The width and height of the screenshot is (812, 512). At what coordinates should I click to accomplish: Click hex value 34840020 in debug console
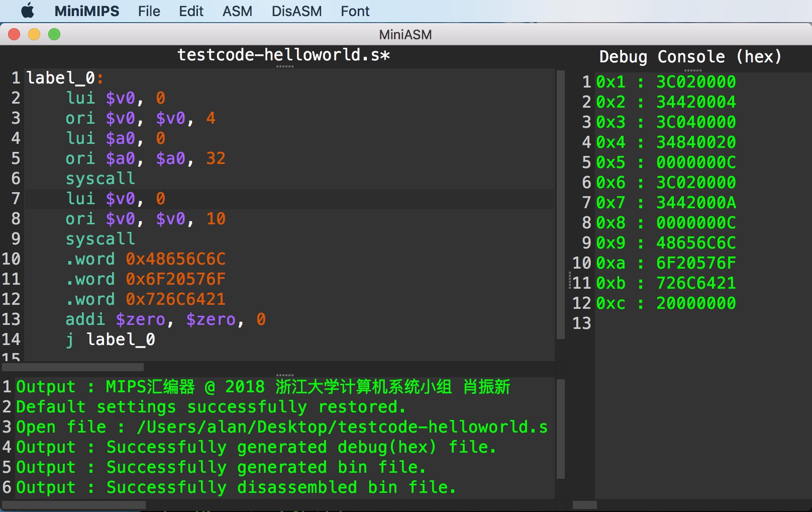pyautogui.click(x=696, y=142)
